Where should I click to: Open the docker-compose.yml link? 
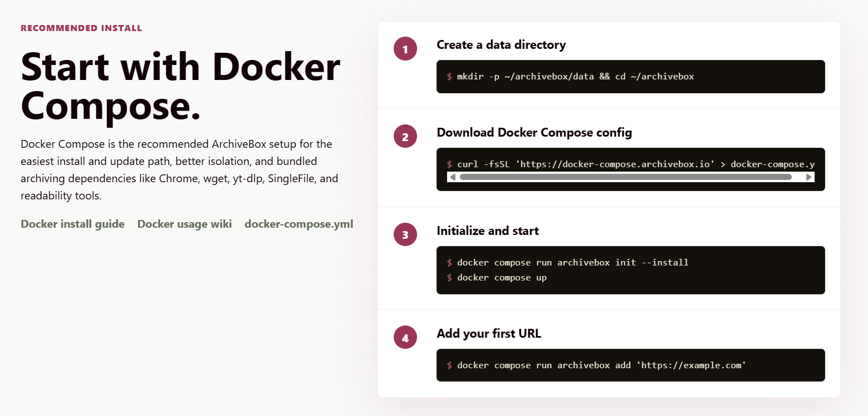[x=299, y=224]
